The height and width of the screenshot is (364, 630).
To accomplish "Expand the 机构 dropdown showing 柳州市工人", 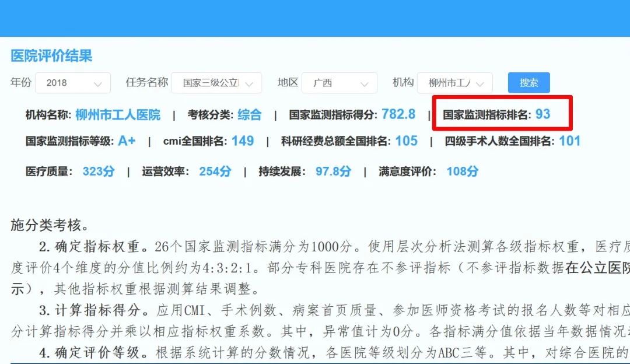I will 455,83.
